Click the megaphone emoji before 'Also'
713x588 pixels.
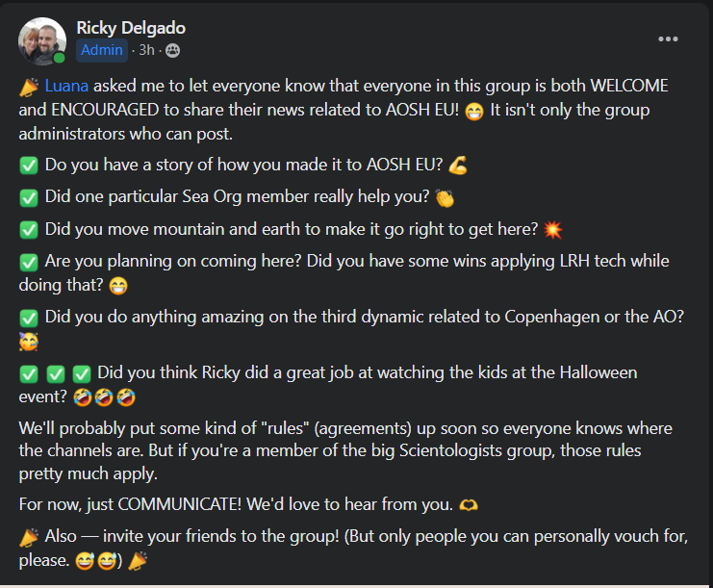[29, 538]
